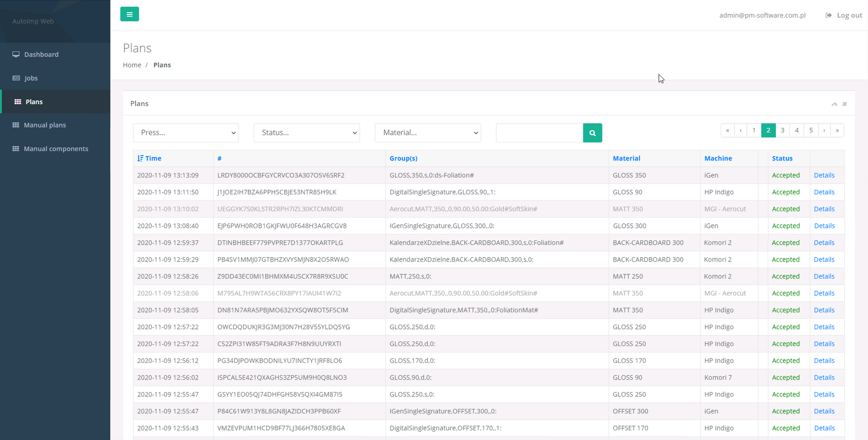Collapse the Plans panel with chevron icon
The width and height of the screenshot is (868, 440).
(x=834, y=104)
